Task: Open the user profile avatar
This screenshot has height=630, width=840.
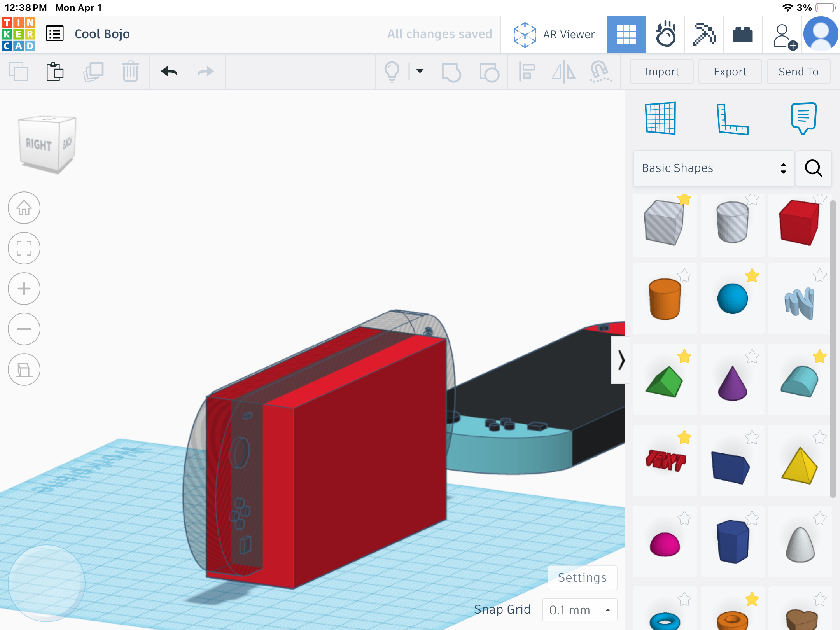Action: (821, 34)
